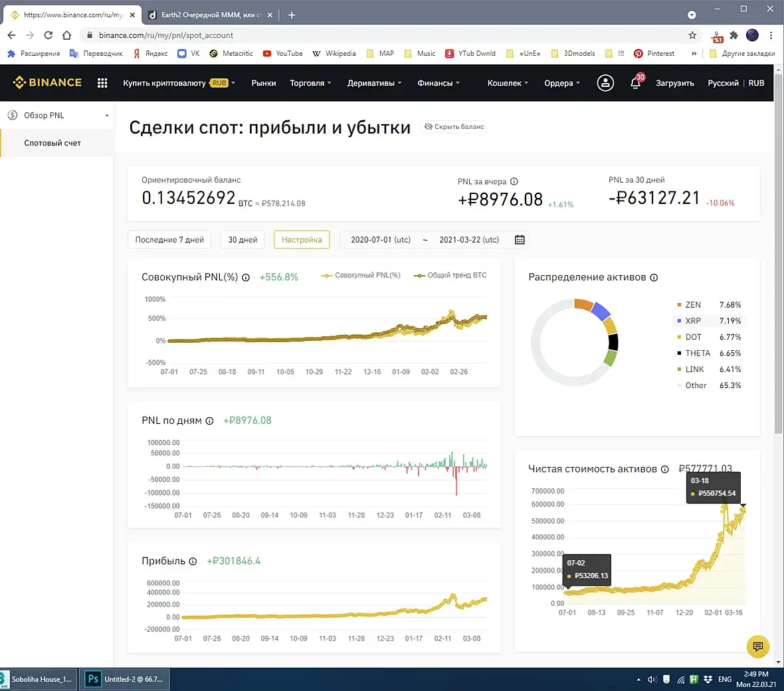
Task: Toggle THETA in asset distribution legend
Action: 709,353
